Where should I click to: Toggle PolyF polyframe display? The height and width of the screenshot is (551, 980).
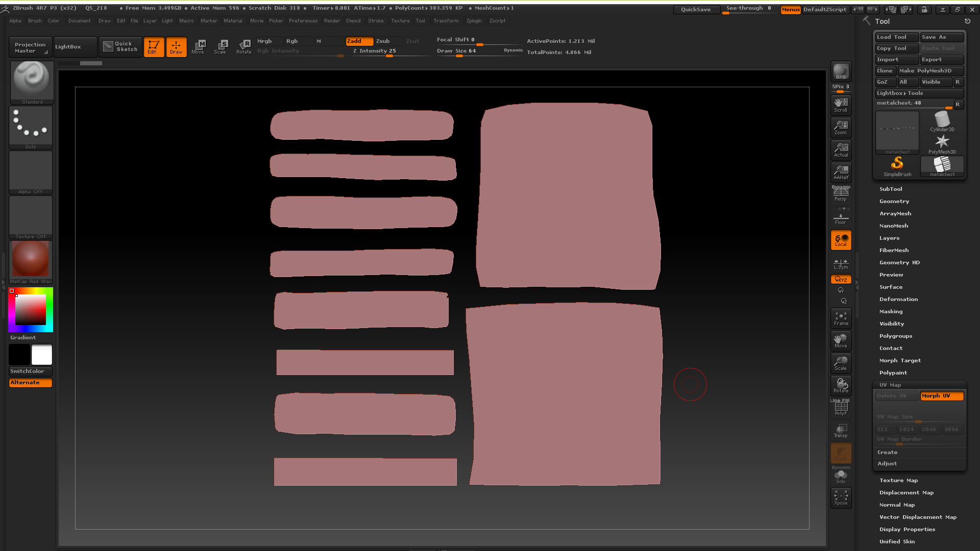point(841,408)
